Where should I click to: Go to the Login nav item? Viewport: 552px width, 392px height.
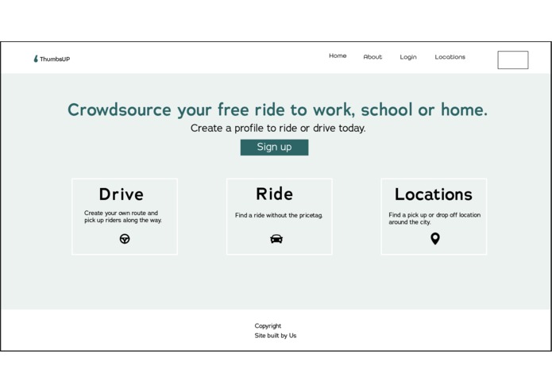click(x=408, y=57)
